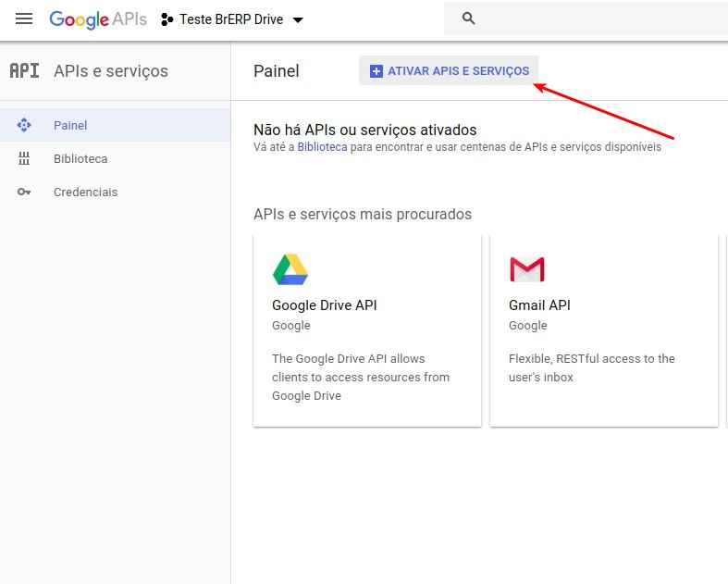Expand the project dropdown arrow

(297, 20)
